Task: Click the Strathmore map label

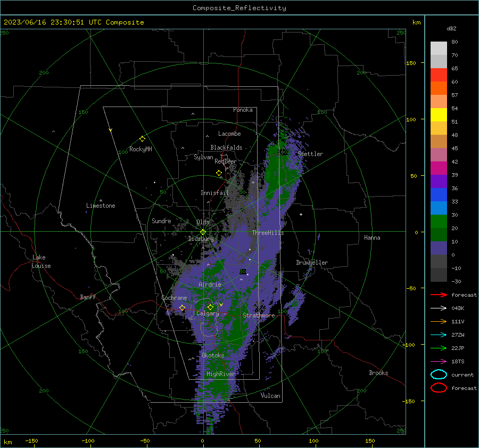Action: pyautogui.click(x=259, y=315)
